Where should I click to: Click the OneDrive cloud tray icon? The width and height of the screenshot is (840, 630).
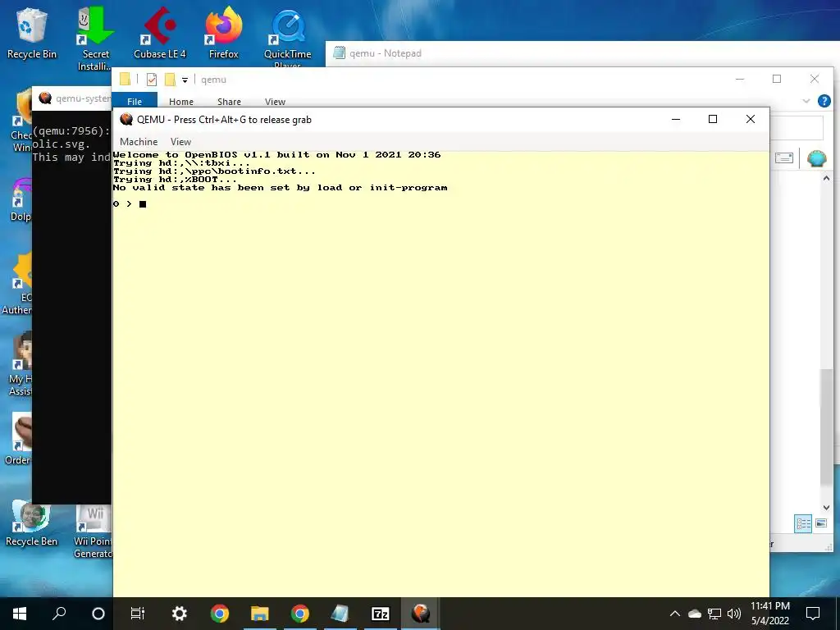point(695,614)
